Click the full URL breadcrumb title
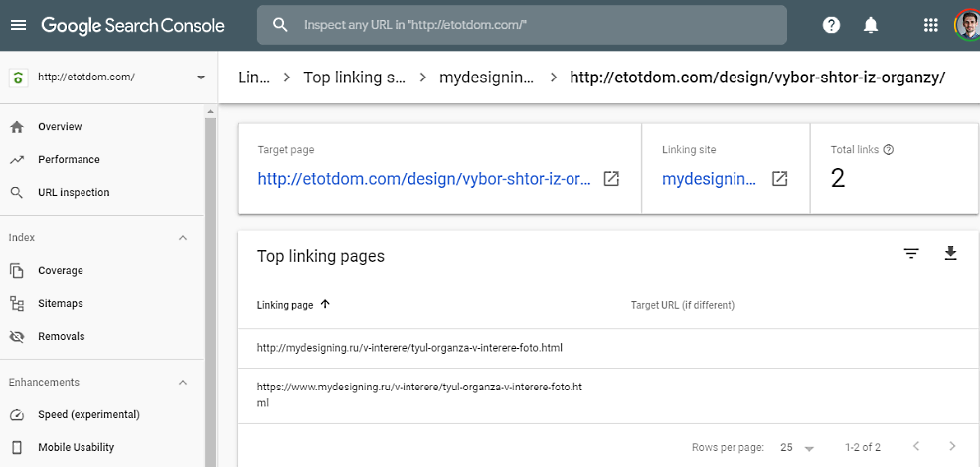This screenshot has width=980, height=467. click(757, 78)
